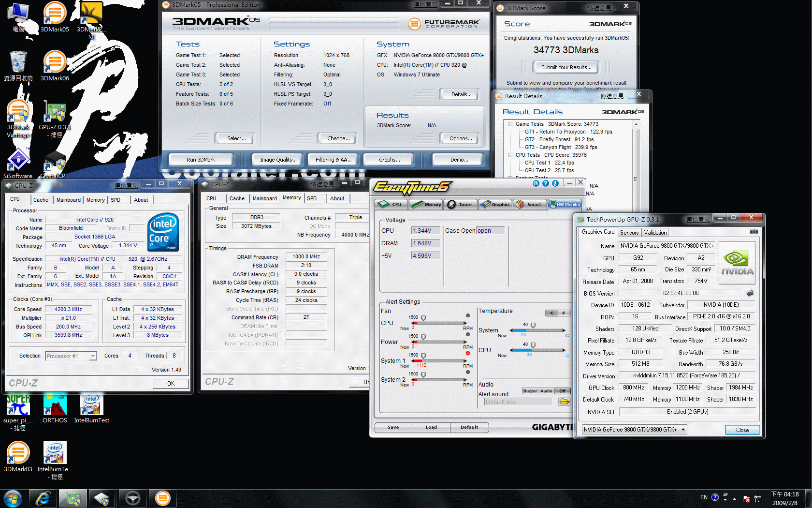Click Default button in EasyTune6
Viewport: 812px width, 508px height.
pos(469,427)
